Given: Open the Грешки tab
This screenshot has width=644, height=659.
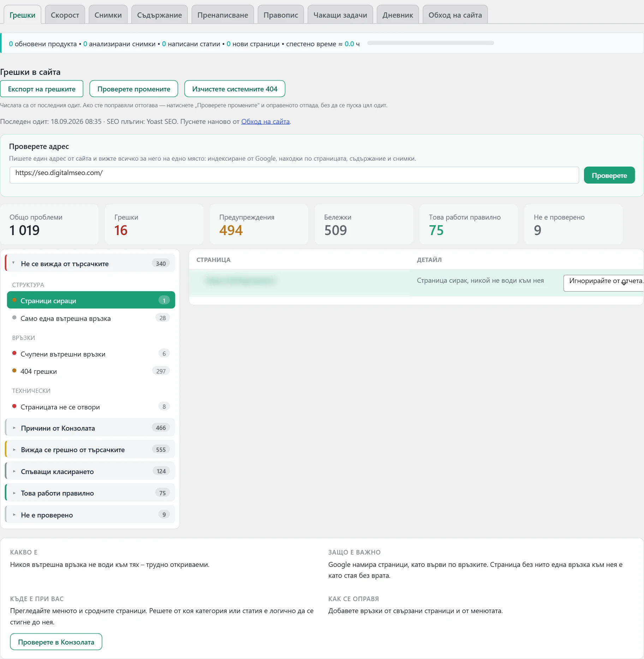Looking at the screenshot, I should [22, 15].
